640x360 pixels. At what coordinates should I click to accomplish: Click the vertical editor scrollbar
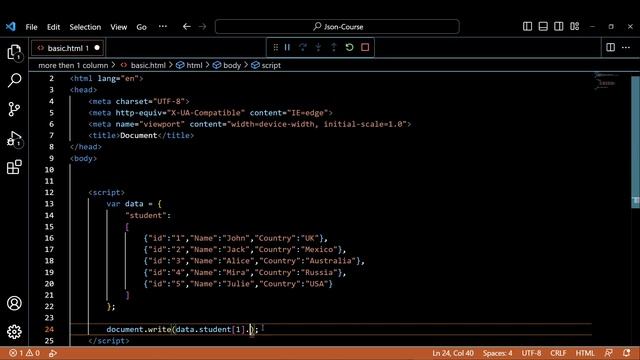click(635, 141)
